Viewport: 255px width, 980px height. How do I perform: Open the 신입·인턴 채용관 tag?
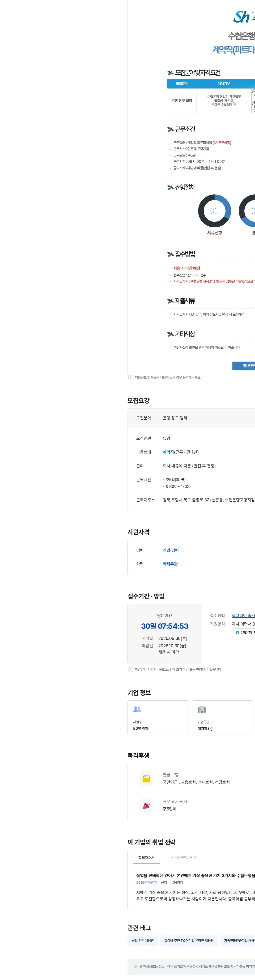[143, 940]
